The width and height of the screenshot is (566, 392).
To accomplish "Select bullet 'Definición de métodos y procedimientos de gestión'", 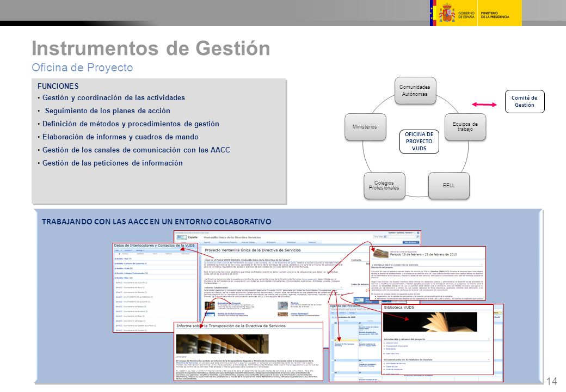I will coord(131,124).
